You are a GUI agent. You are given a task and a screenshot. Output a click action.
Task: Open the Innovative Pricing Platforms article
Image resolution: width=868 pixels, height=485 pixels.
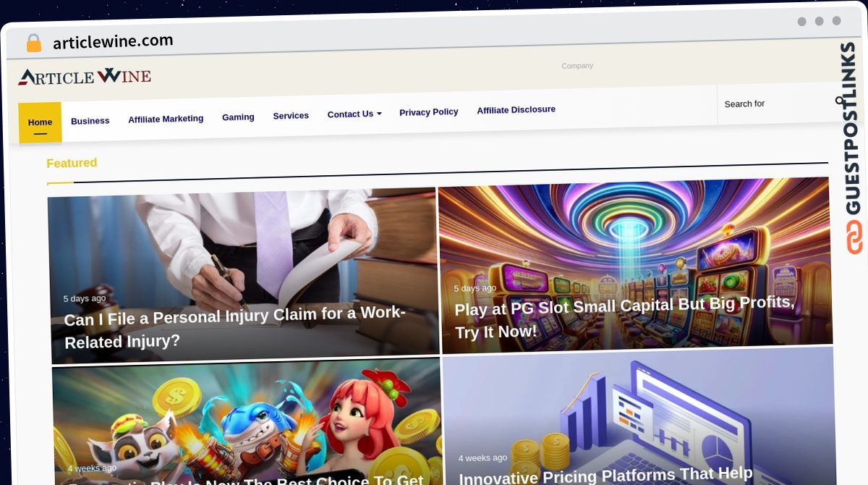coord(606,476)
